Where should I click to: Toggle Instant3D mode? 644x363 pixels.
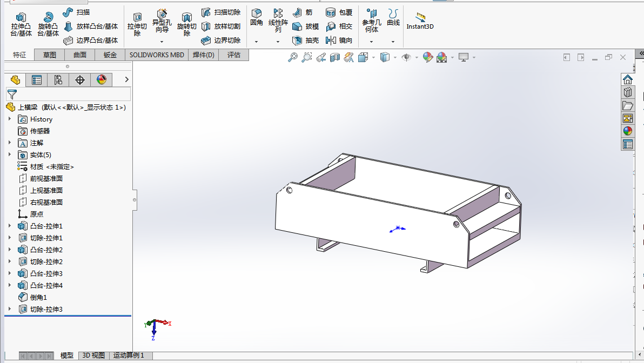pyautogui.click(x=420, y=21)
